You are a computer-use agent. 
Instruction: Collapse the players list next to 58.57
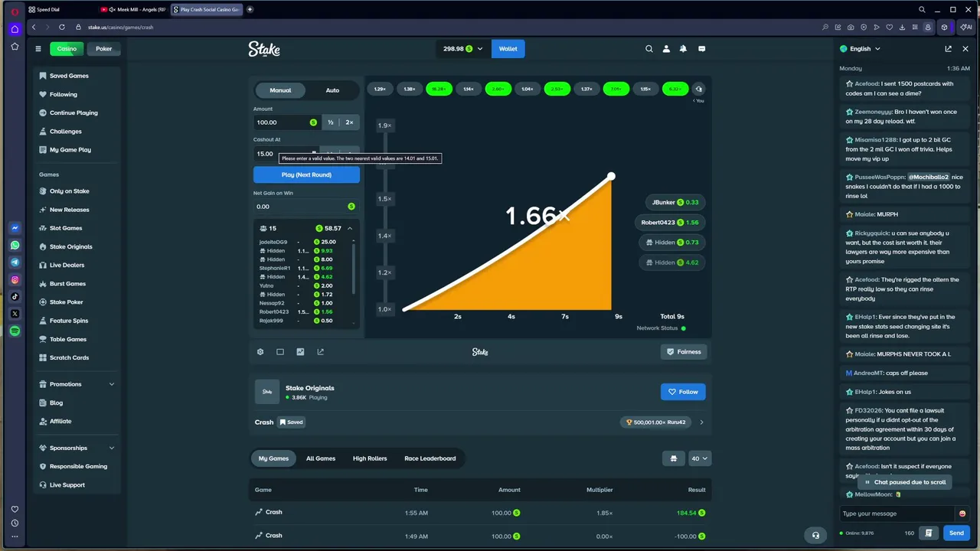coord(350,228)
